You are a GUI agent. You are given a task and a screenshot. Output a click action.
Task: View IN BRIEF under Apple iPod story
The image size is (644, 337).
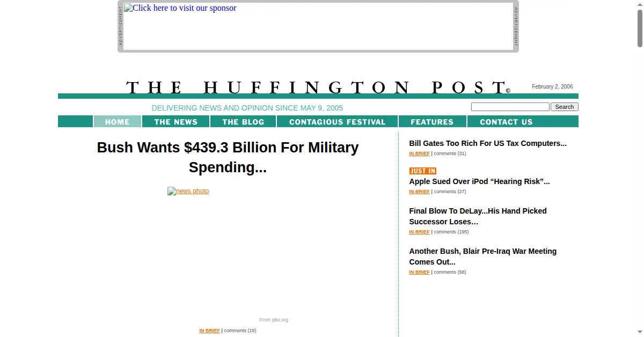click(419, 192)
